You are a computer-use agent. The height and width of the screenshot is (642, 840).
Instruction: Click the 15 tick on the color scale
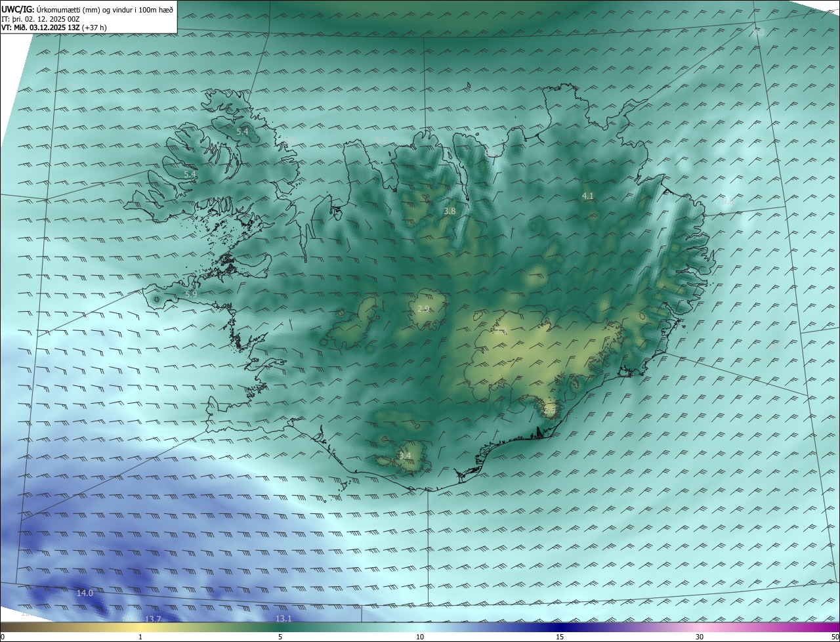pos(560,637)
